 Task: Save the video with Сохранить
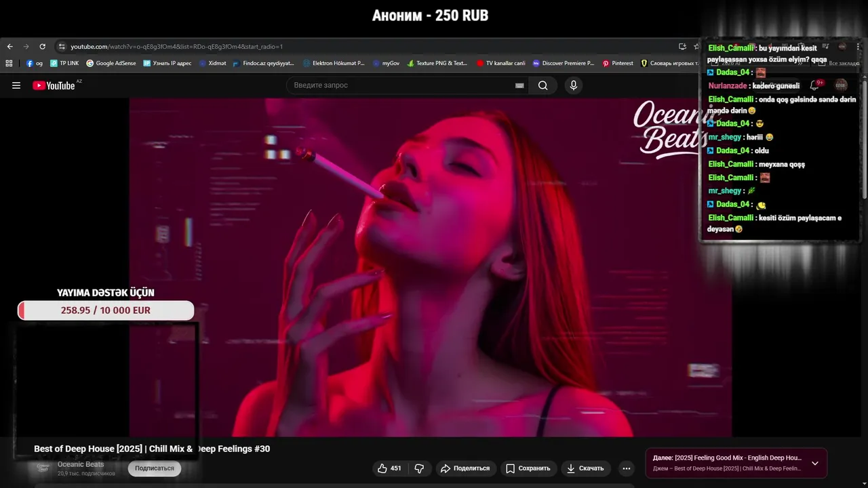click(x=528, y=468)
